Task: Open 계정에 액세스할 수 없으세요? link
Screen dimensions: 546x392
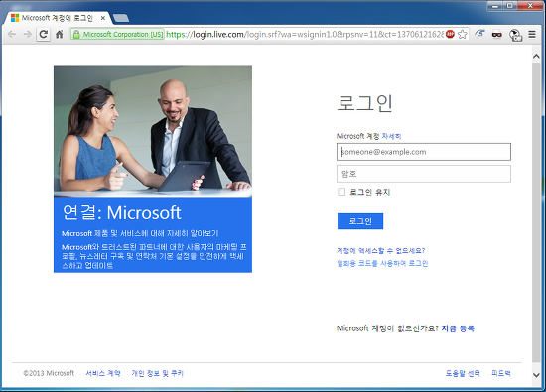Action: (x=381, y=251)
